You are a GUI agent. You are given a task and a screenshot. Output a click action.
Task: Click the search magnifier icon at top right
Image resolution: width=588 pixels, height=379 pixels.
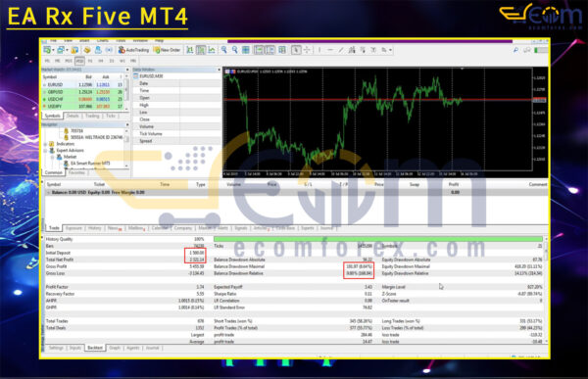(516, 50)
